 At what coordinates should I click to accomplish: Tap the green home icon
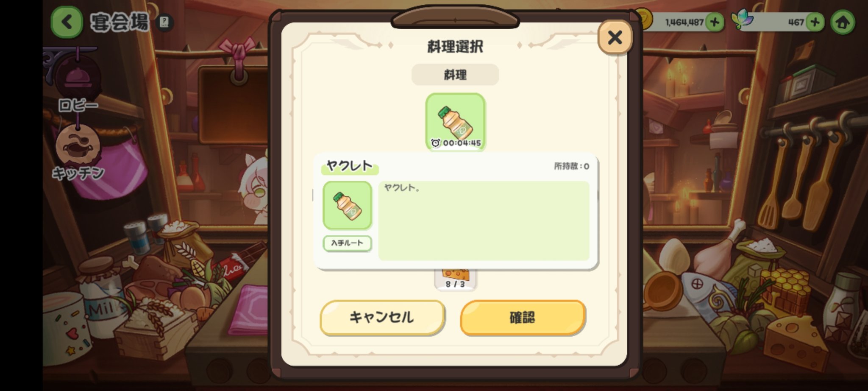pyautogui.click(x=842, y=22)
